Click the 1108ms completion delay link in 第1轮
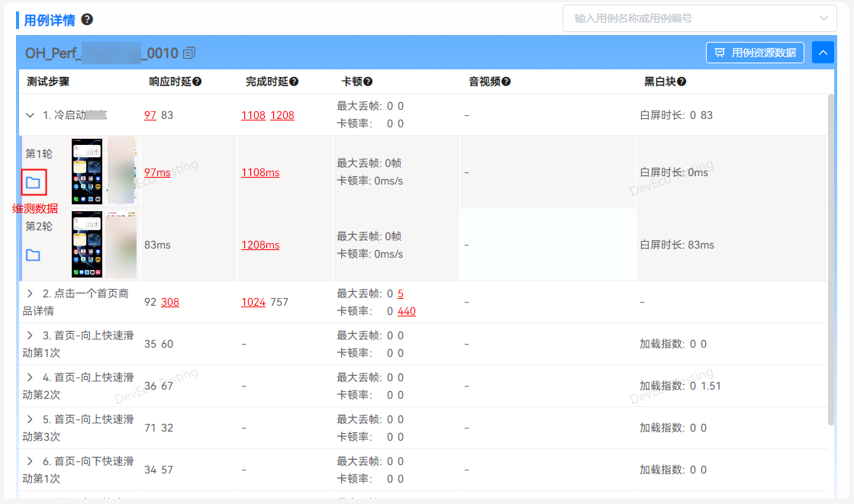854x504 pixels. (x=260, y=172)
